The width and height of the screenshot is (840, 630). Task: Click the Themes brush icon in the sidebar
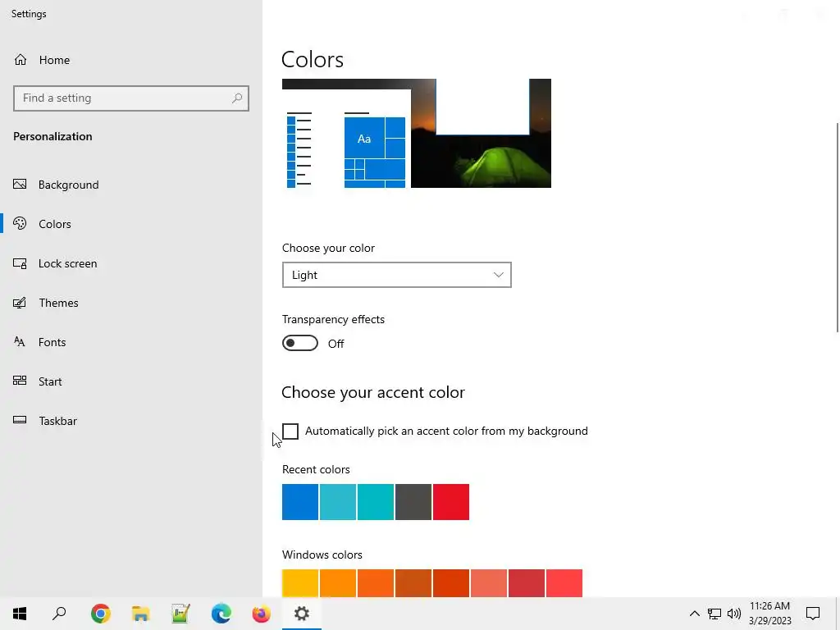point(20,303)
